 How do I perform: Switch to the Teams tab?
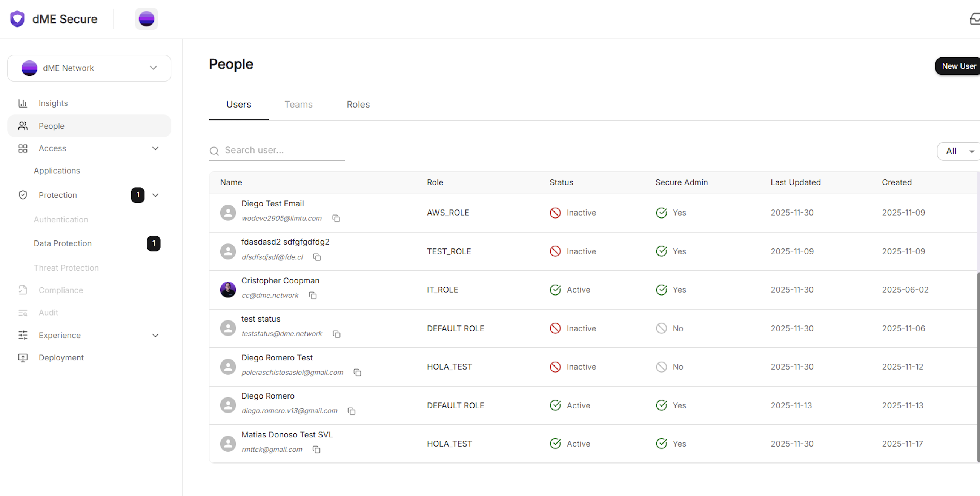(x=298, y=104)
